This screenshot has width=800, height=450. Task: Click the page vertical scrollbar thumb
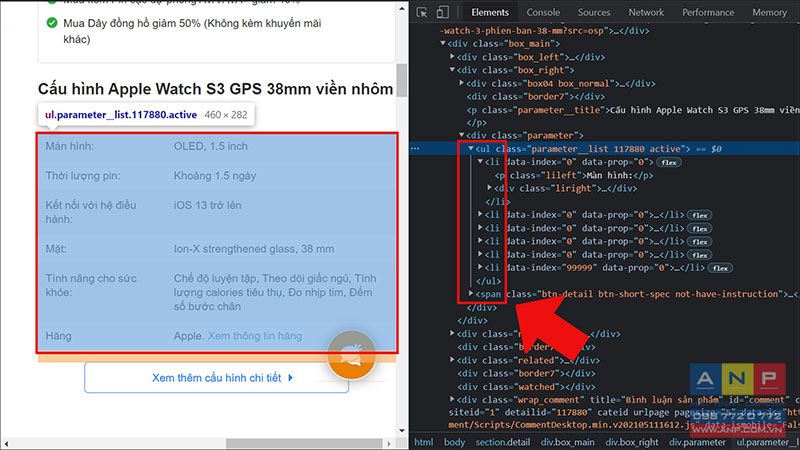click(x=402, y=80)
